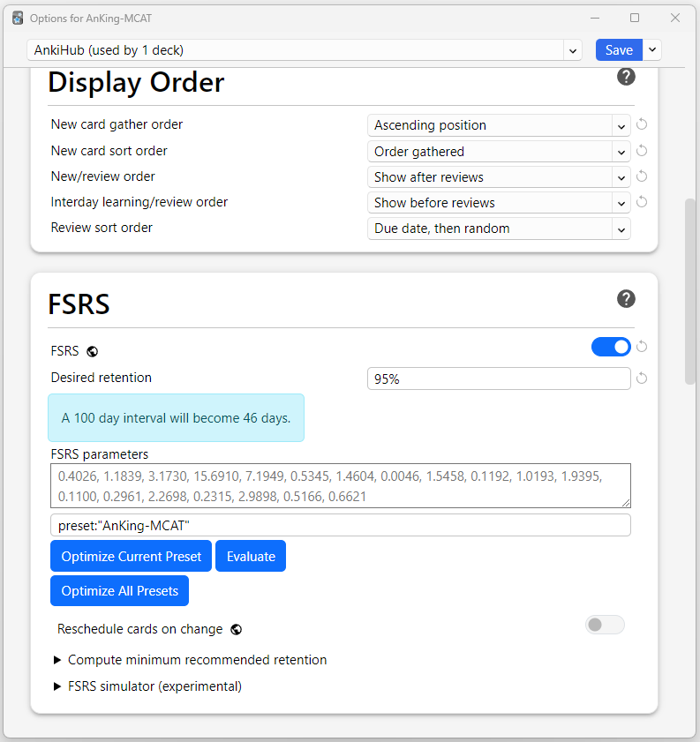
Task: Reset the FSRS toggle to default
Action: [x=642, y=347]
